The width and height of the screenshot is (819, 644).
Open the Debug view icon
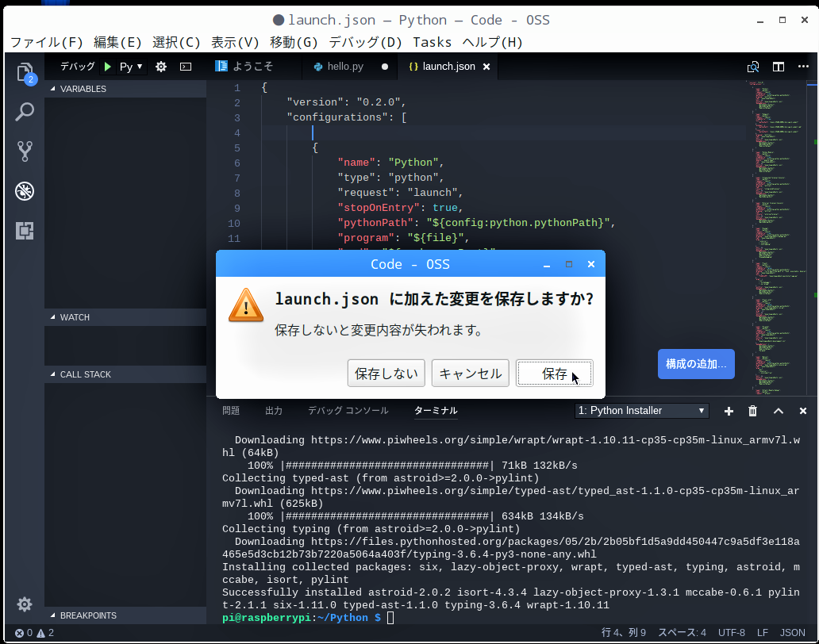point(25,191)
